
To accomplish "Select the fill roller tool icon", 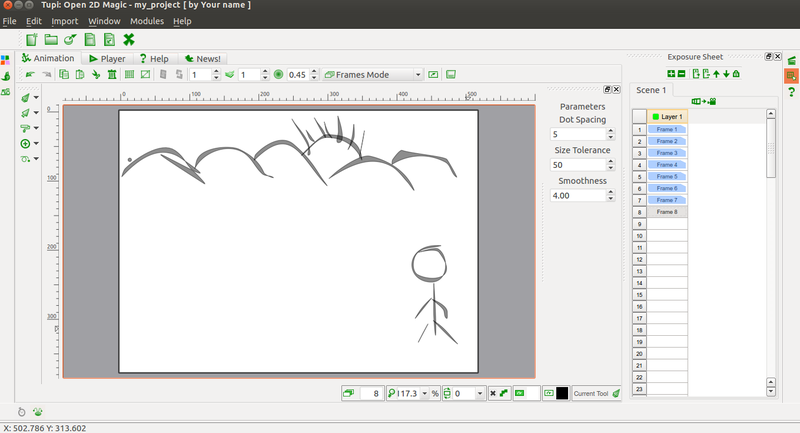I will coord(25,128).
